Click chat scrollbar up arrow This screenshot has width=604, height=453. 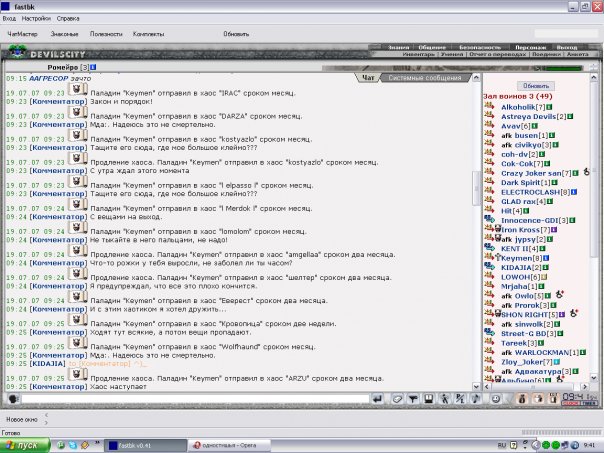(x=476, y=78)
